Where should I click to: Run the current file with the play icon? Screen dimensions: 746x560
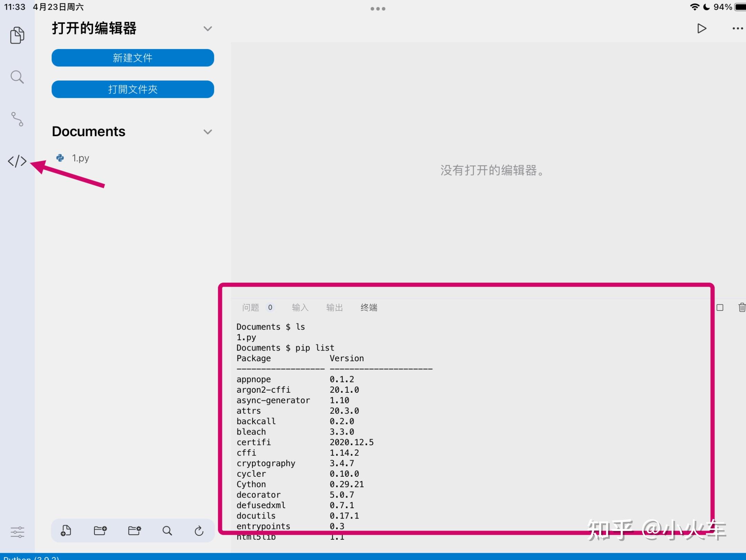[701, 28]
